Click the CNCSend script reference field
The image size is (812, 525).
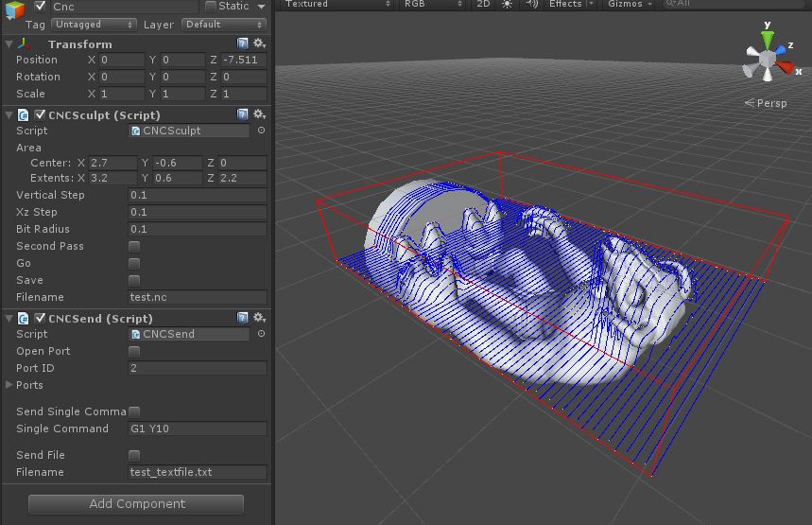(189, 334)
